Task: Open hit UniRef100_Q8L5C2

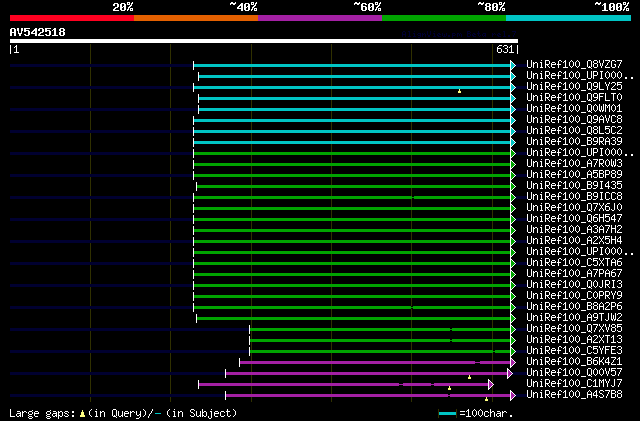Action: coord(574,130)
